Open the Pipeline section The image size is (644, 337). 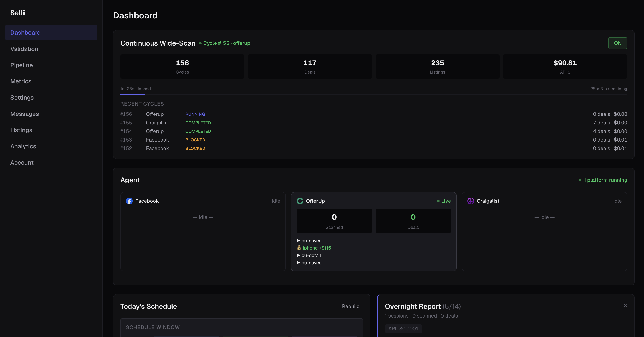(x=51, y=65)
